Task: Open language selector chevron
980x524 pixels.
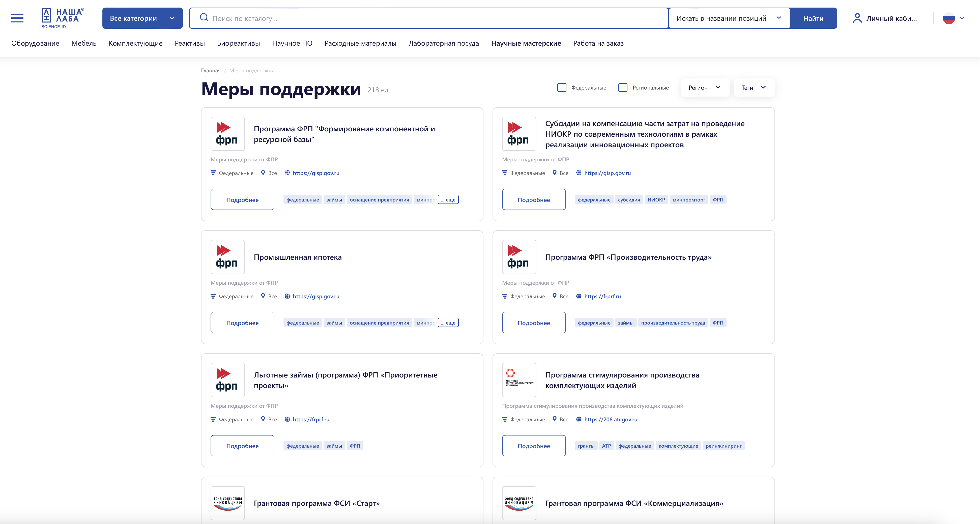Action: pyautogui.click(x=962, y=18)
